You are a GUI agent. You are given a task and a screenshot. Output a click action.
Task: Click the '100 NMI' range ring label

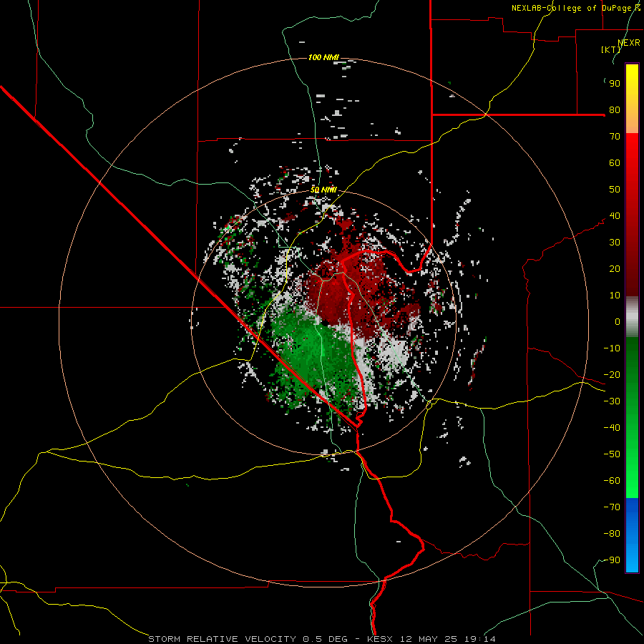[323, 57]
